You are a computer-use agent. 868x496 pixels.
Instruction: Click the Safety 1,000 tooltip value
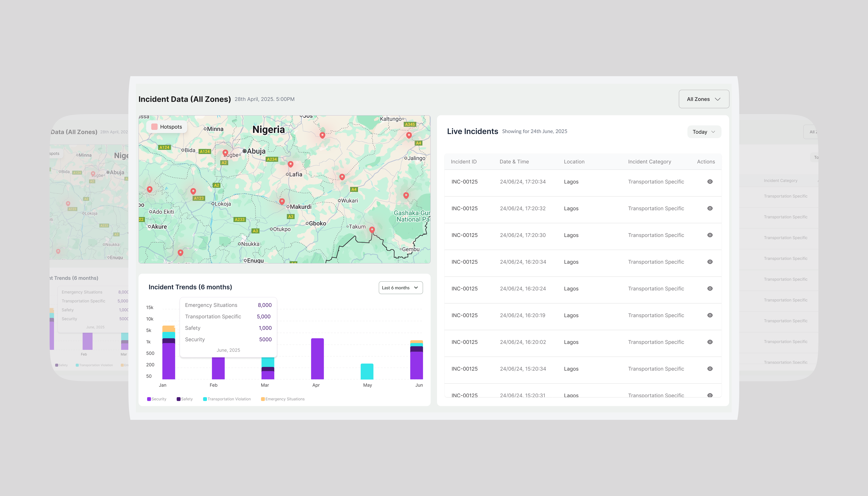pos(265,328)
